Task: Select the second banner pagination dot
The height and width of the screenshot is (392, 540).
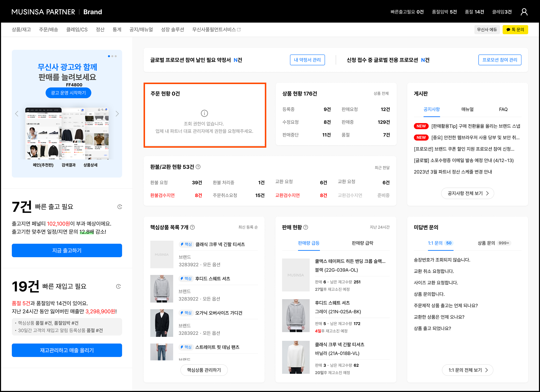Action: [112, 56]
